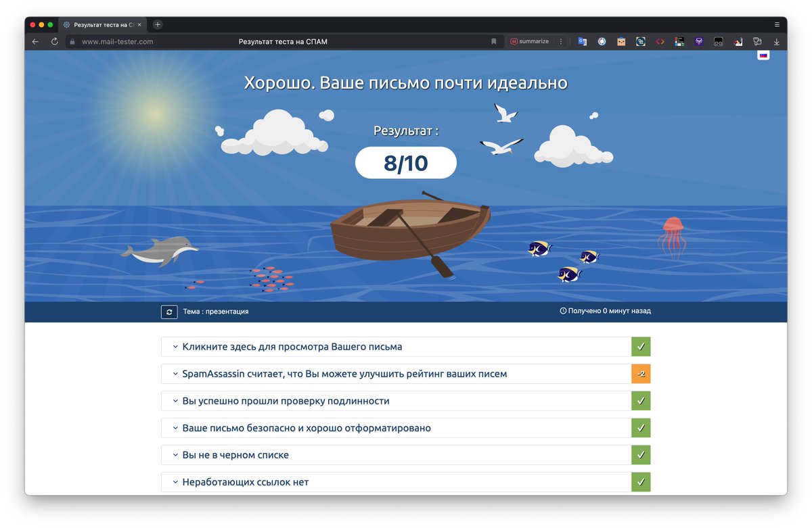Click the lock icon beside the URL

click(x=72, y=41)
